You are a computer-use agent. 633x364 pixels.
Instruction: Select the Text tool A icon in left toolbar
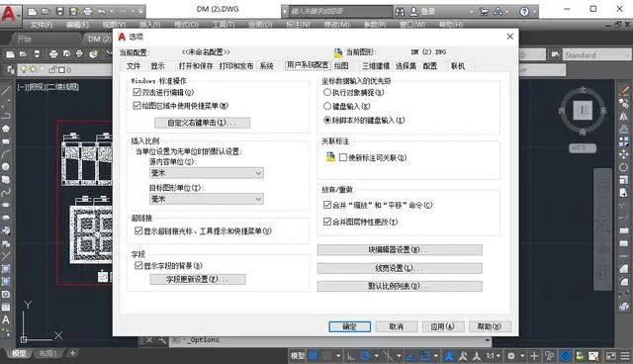point(6,320)
